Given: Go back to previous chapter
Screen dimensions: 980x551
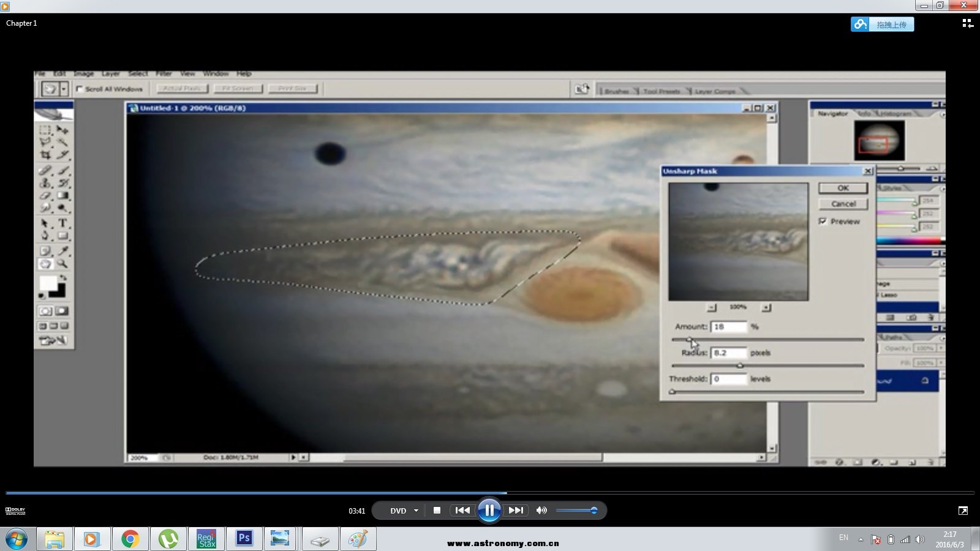Looking at the screenshot, I should pos(462,511).
